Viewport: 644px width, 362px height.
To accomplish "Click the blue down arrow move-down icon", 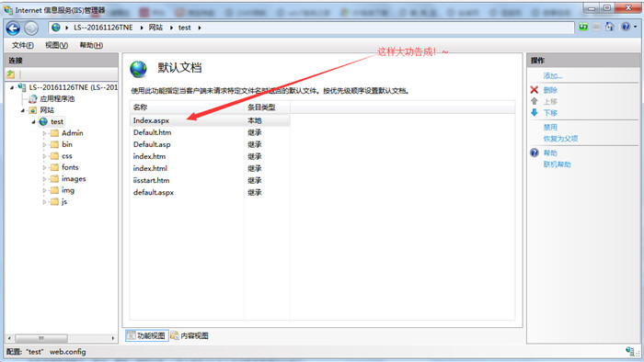I will pos(534,112).
